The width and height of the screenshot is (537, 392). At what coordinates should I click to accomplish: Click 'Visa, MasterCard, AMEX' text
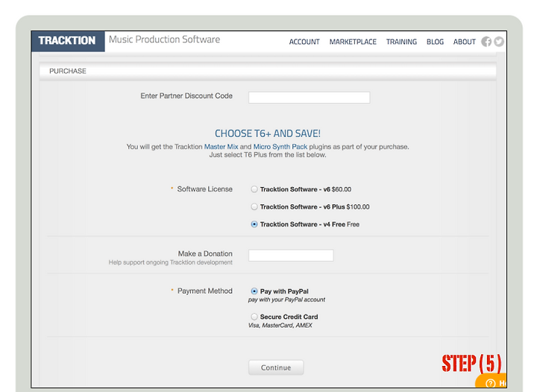(x=280, y=325)
